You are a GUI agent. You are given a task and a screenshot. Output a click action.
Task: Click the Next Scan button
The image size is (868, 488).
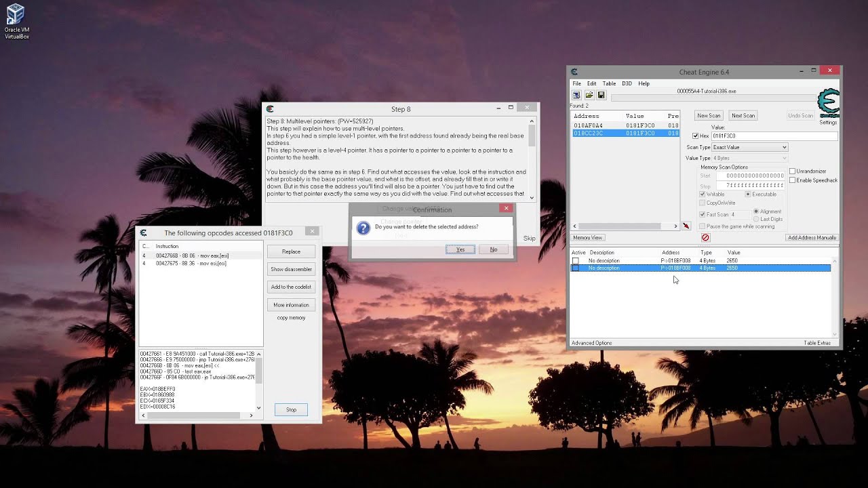pos(743,115)
